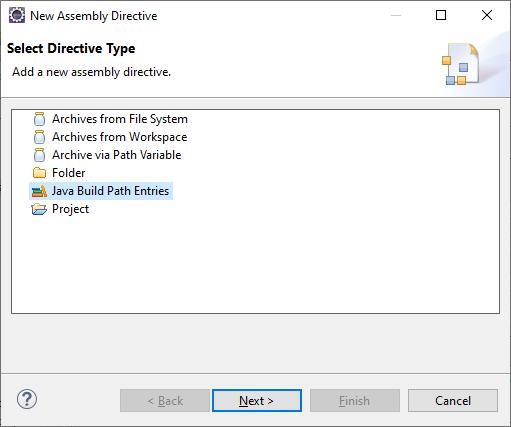Click the jar icon beside Archives from File System

(x=39, y=119)
